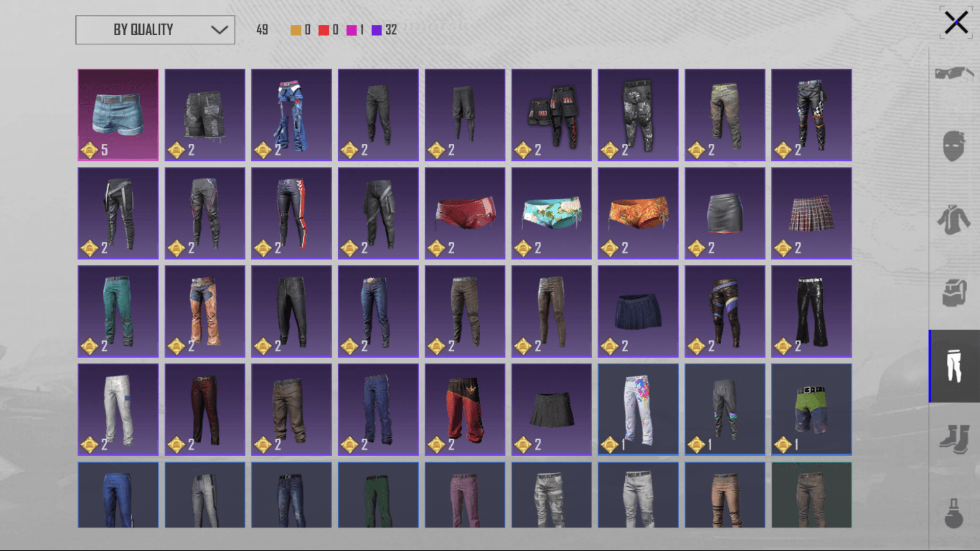Choose the red glossy briefs item
The height and width of the screenshot is (551, 980).
(x=465, y=213)
